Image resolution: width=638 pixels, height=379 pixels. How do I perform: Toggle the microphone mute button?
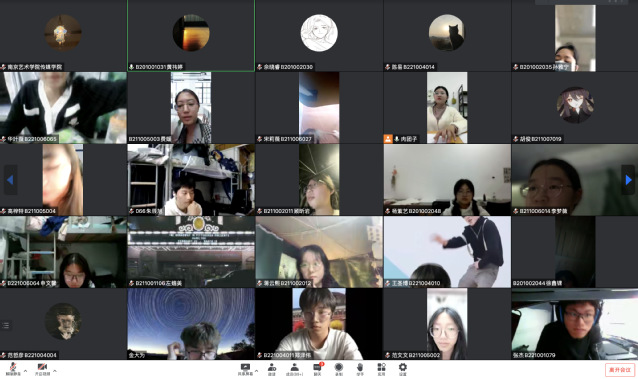click(x=13, y=369)
